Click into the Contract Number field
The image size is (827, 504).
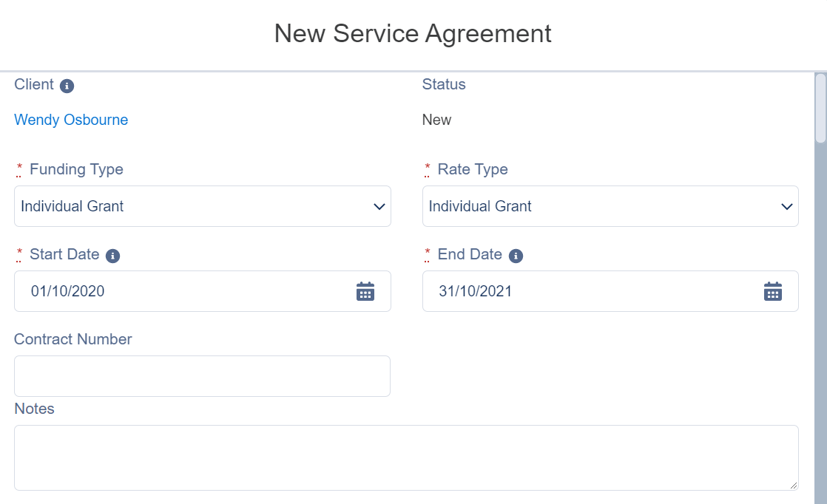203,376
